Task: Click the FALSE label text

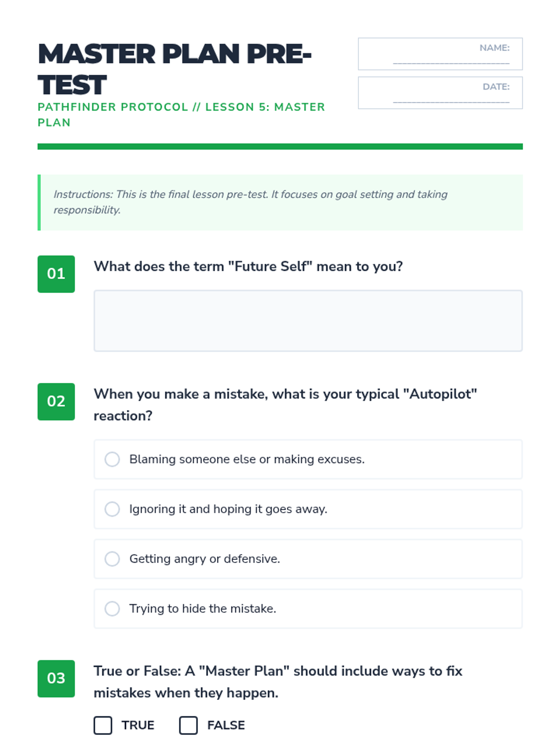Action: tap(226, 725)
